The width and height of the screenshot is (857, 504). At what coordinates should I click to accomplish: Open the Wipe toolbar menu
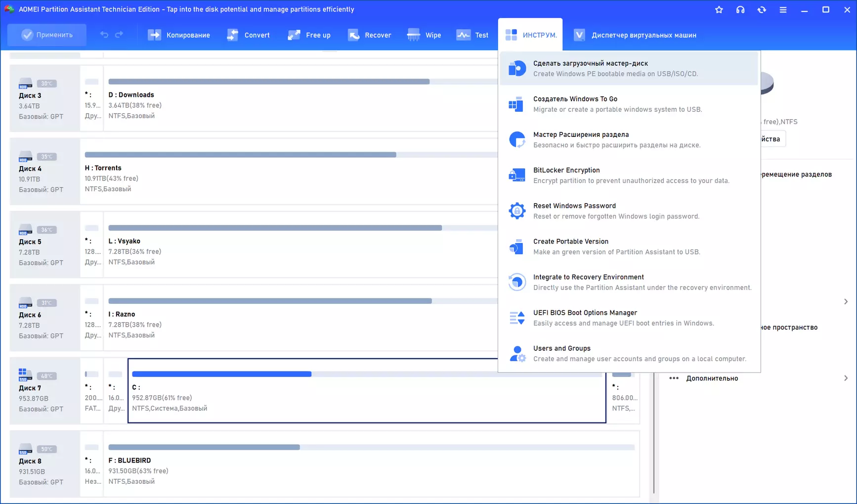(424, 35)
